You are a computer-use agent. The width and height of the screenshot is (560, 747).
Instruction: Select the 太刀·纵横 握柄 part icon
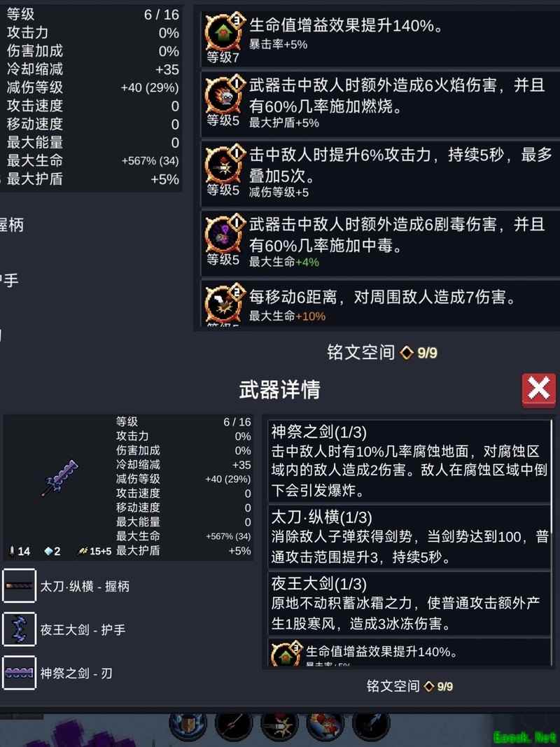coord(19,586)
